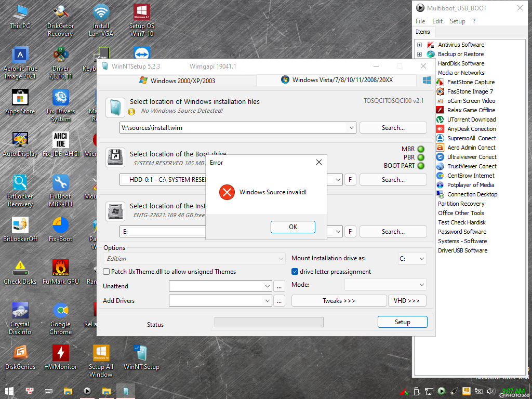This screenshot has width=532, height=399.
Task: Click browse button next to Unattend
Action: click(x=279, y=286)
